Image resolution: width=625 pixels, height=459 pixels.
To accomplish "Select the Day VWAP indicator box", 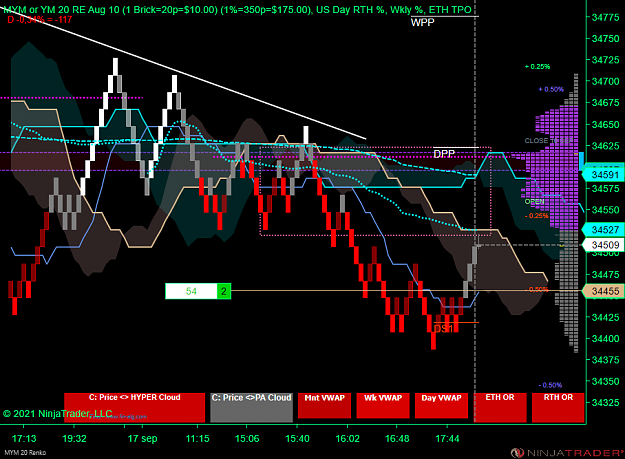I will [441, 405].
